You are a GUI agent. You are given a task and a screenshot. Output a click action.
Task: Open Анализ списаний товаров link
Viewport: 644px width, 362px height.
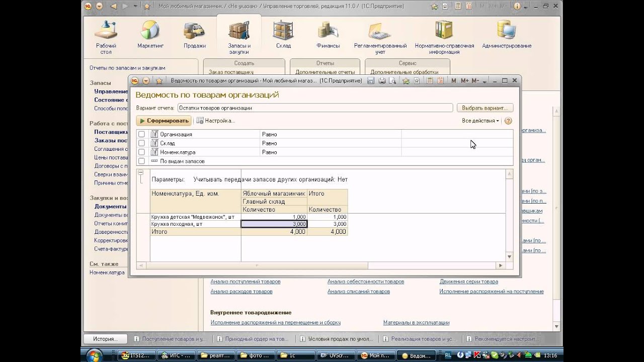tap(359, 291)
